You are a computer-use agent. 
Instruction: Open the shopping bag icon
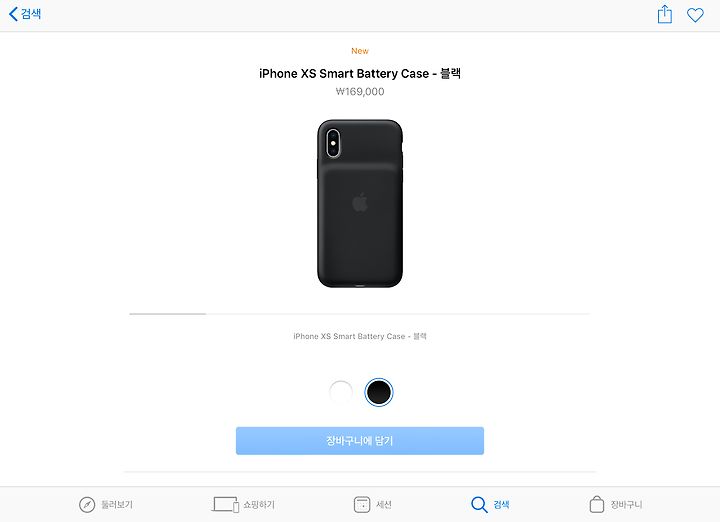[596, 504]
